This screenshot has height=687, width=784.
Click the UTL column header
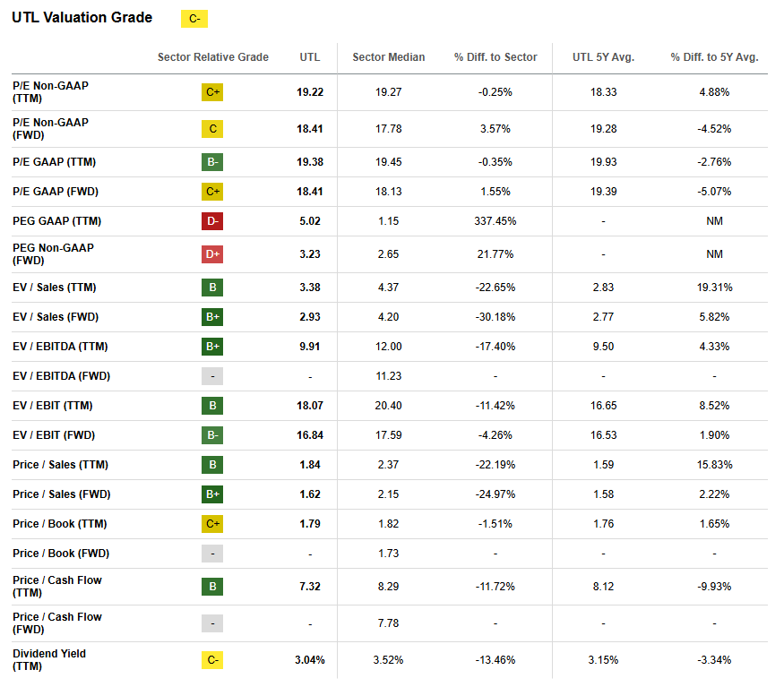pyautogui.click(x=309, y=56)
